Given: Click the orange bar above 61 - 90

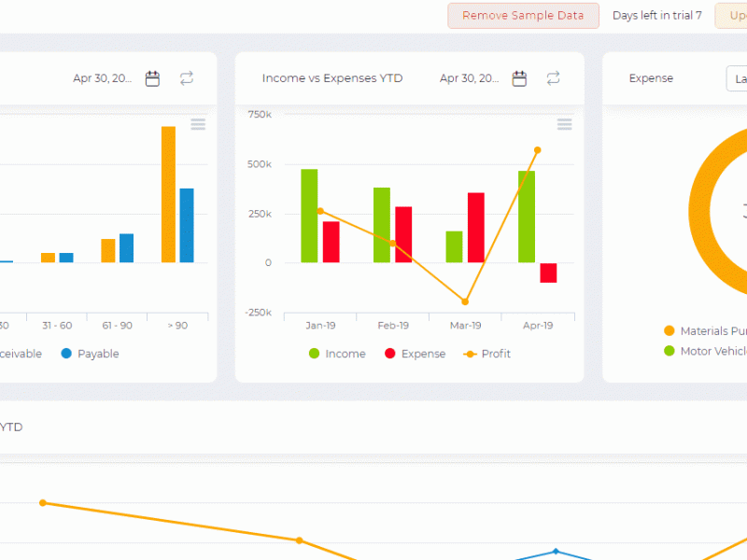Looking at the screenshot, I should point(108,250).
